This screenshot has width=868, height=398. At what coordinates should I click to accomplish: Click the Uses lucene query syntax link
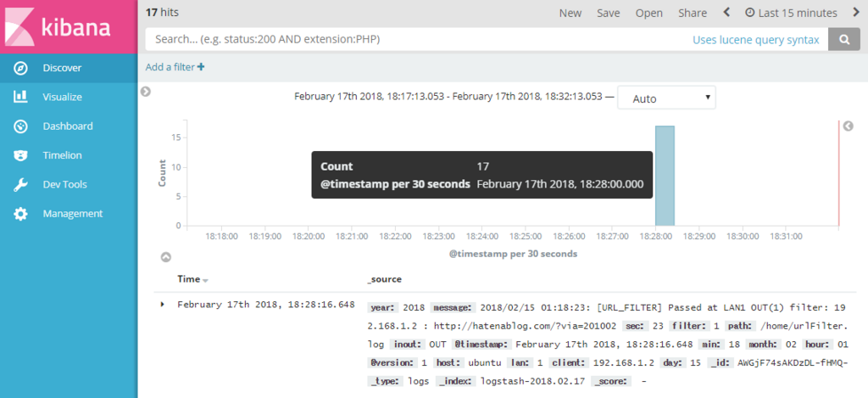point(755,40)
